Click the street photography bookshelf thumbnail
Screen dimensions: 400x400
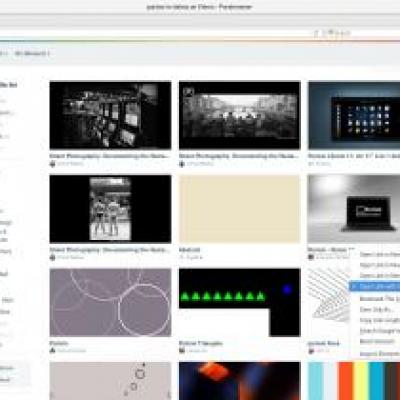pos(110,115)
